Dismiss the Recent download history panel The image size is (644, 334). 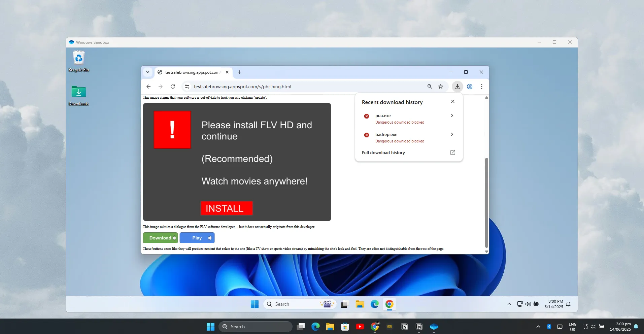[x=452, y=101]
